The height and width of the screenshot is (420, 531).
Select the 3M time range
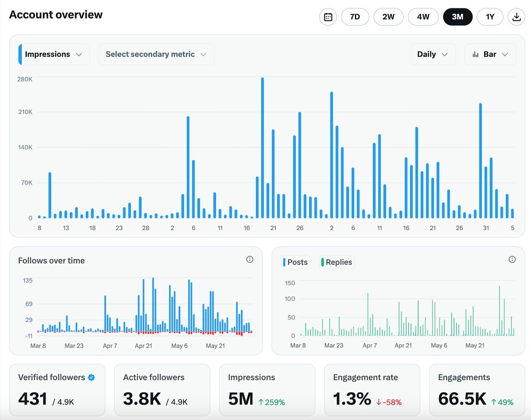[458, 17]
